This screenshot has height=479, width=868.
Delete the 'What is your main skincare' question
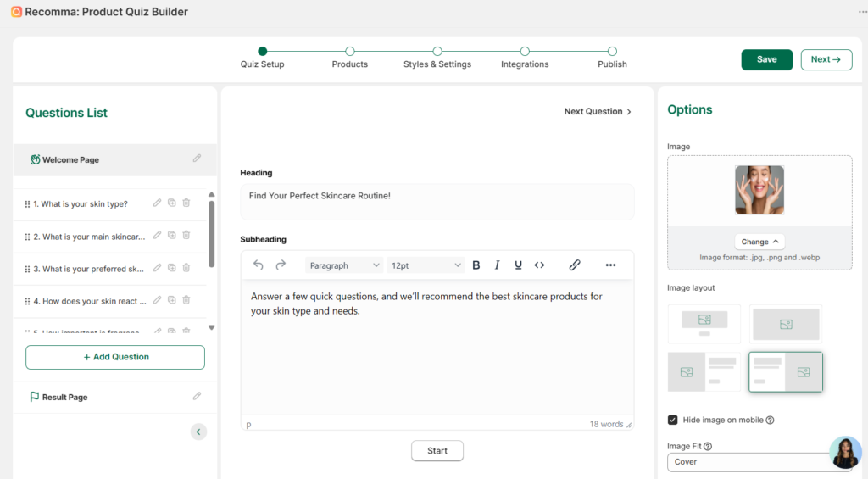tap(186, 236)
